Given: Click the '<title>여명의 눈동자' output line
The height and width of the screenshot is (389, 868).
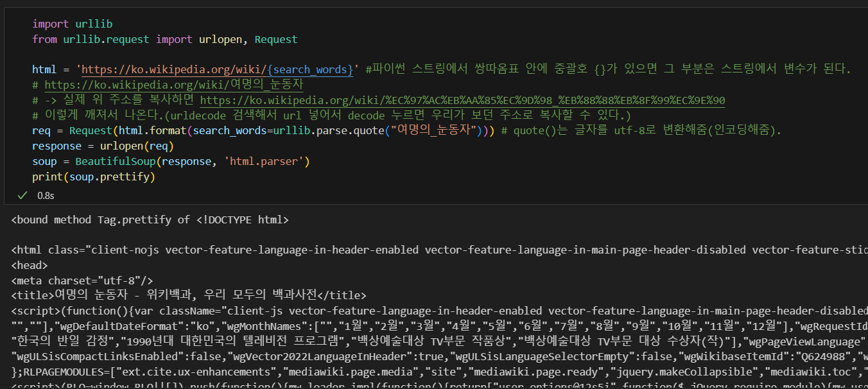Looking at the screenshot, I should [189, 295].
